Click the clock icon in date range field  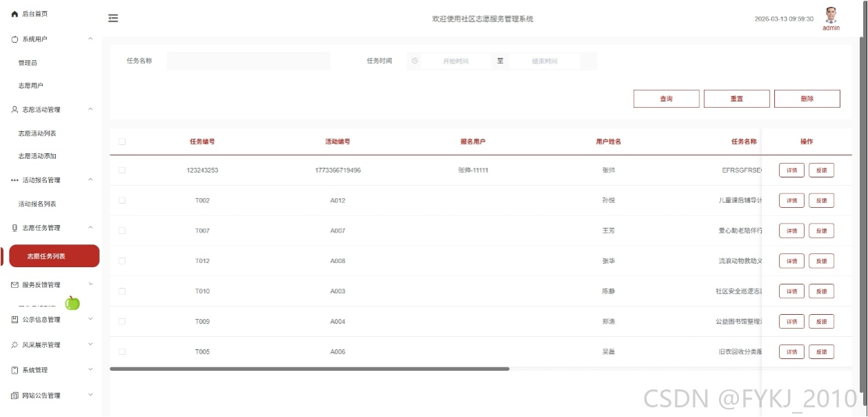coord(415,61)
